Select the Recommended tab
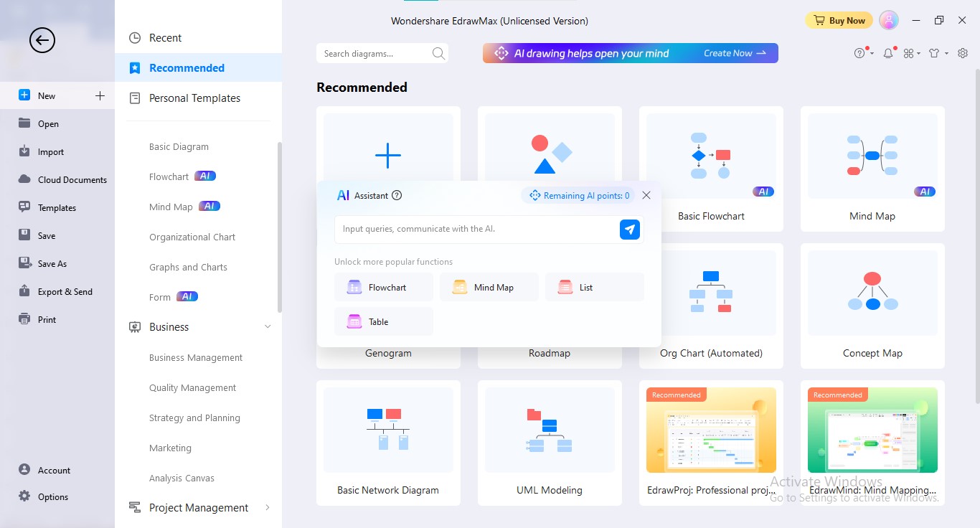Screen dimensions: 980x528 click(x=198, y=68)
